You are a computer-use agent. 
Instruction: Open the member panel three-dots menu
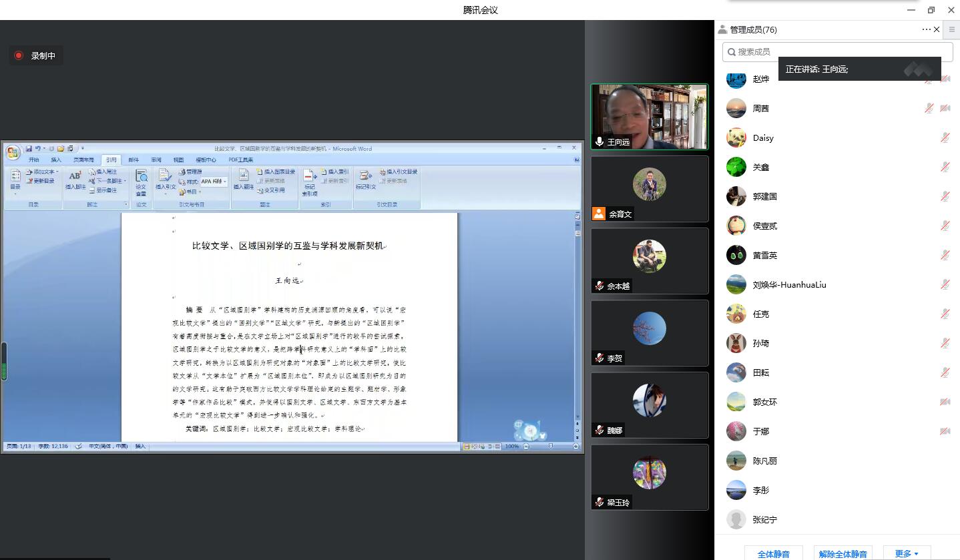coord(926,29)
